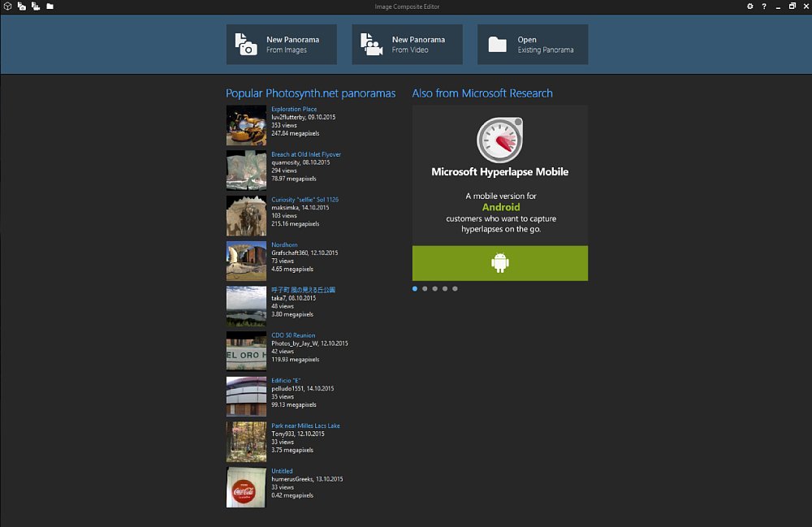The width and height of the screenshot is (812, 527).
Task: Click "humerusGreeks, 13.10.2015" text
Action: (x=307, y=479)
